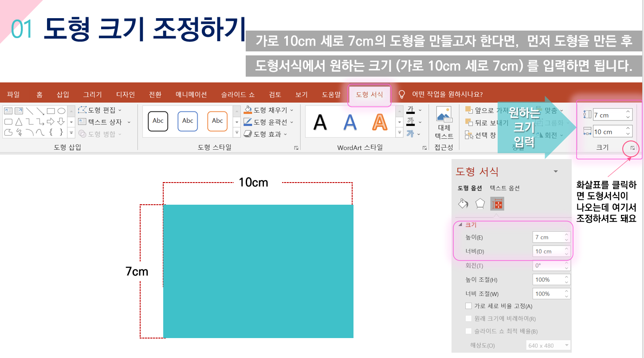The width and height of the screenshot is (644, 358).
Task: Pick the arrow line shape
Action: (40, 111)
